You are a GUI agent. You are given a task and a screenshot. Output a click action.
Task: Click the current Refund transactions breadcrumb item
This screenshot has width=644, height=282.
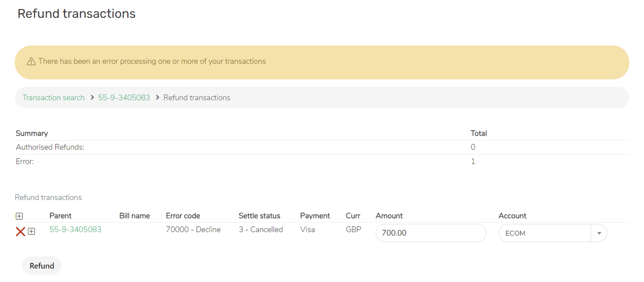coord(197,98)
